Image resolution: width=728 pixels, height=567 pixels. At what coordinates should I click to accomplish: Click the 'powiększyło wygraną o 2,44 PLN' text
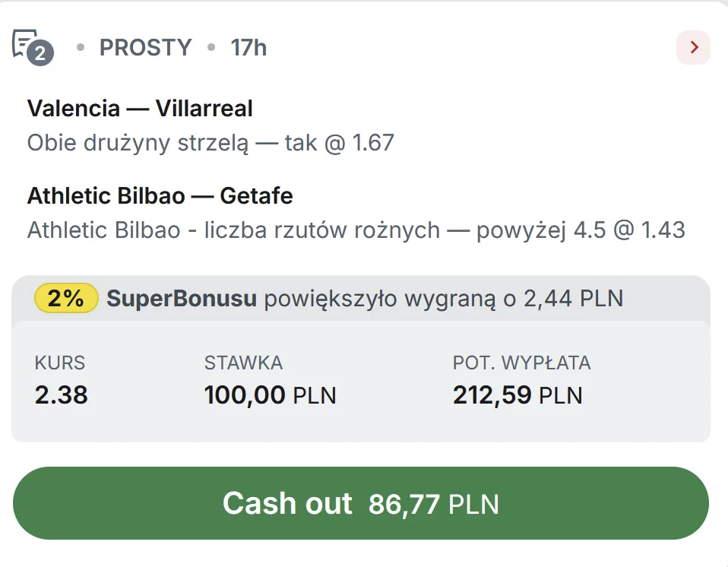(443, 299)
